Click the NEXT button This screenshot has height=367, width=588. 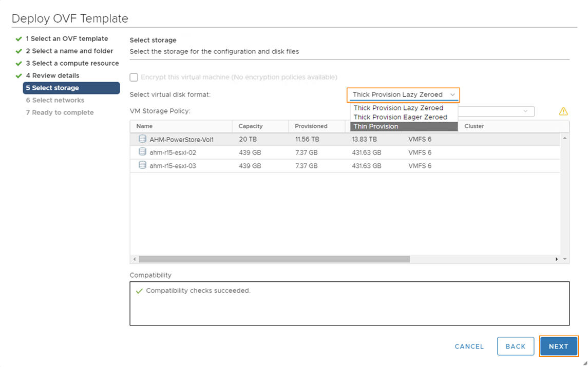pyautogui.click(x=559, y=346)
